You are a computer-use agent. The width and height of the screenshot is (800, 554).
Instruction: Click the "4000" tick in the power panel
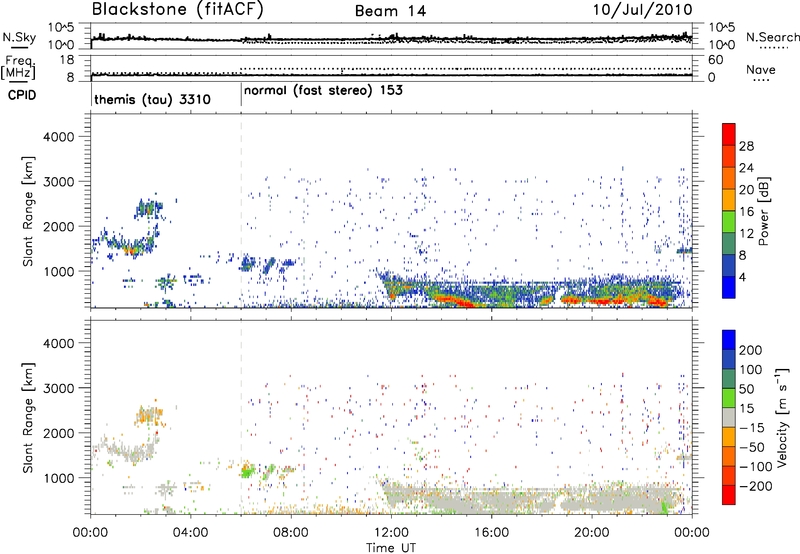[x=58, y=137]
